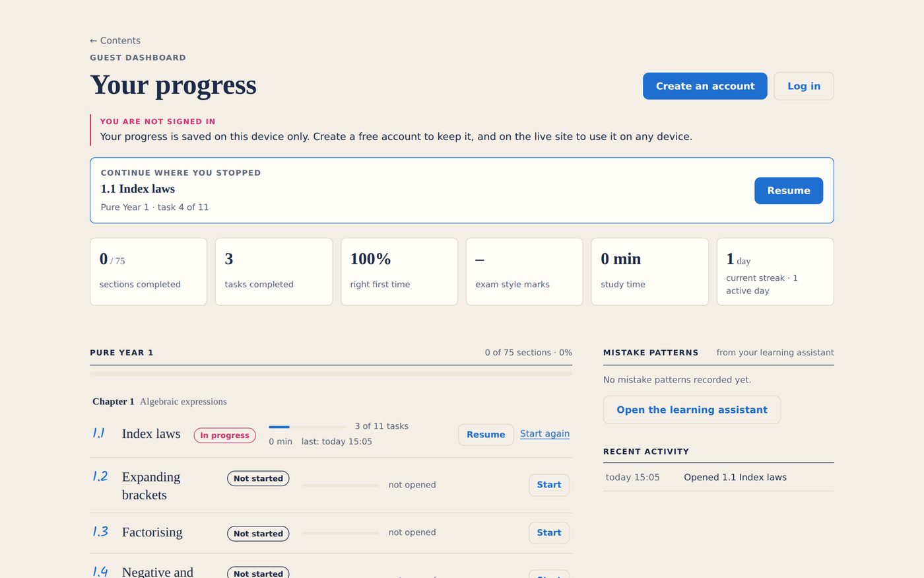Click the Resume button in Index laws row

[x=486, y=435]
